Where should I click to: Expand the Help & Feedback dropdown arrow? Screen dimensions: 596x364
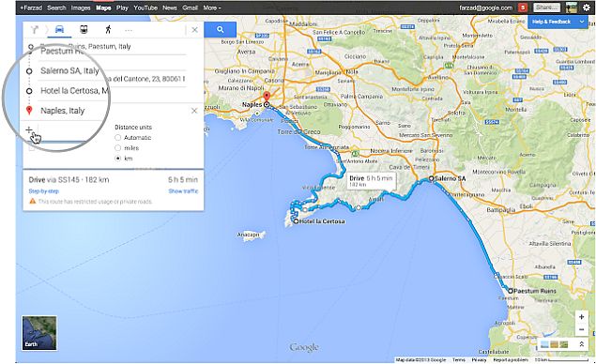click(x=582, y=22)
